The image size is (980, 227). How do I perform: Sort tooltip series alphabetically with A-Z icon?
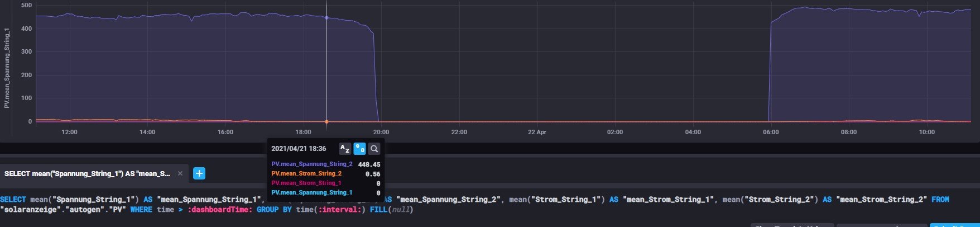[345, 149]
